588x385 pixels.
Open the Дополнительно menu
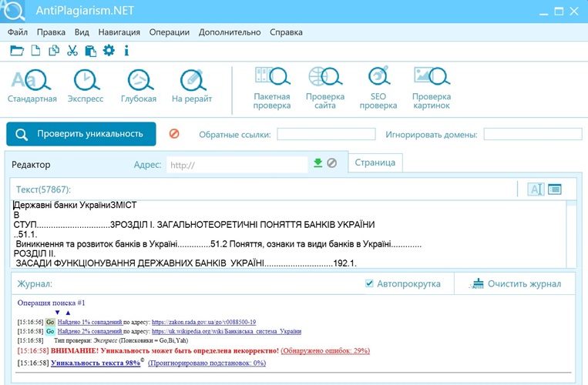click(230, 32)
